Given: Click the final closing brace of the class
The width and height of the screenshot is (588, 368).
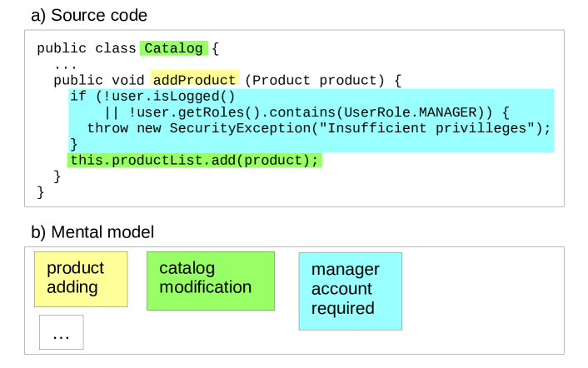Looking at the screenshot, I should point(41,191).
